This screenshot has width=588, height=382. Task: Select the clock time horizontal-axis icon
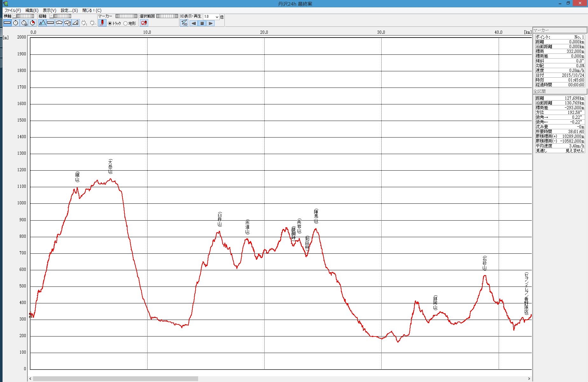tap(16, 23)
